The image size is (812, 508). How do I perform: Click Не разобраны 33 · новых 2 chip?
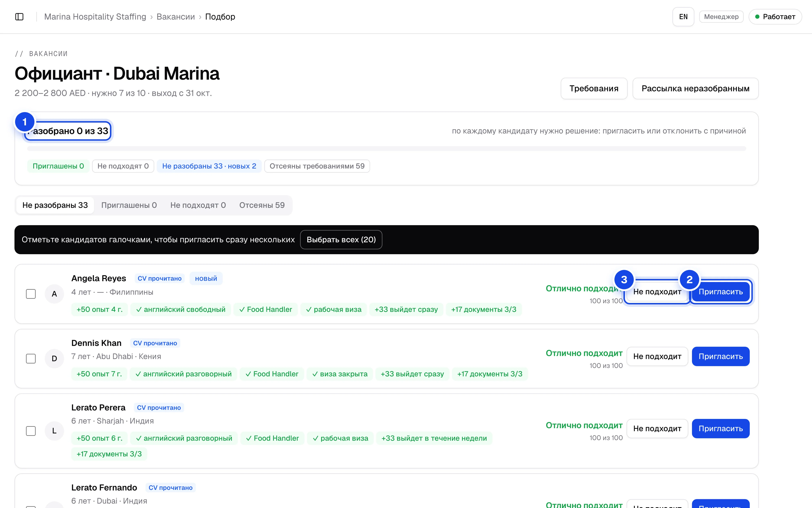point(209,166)
